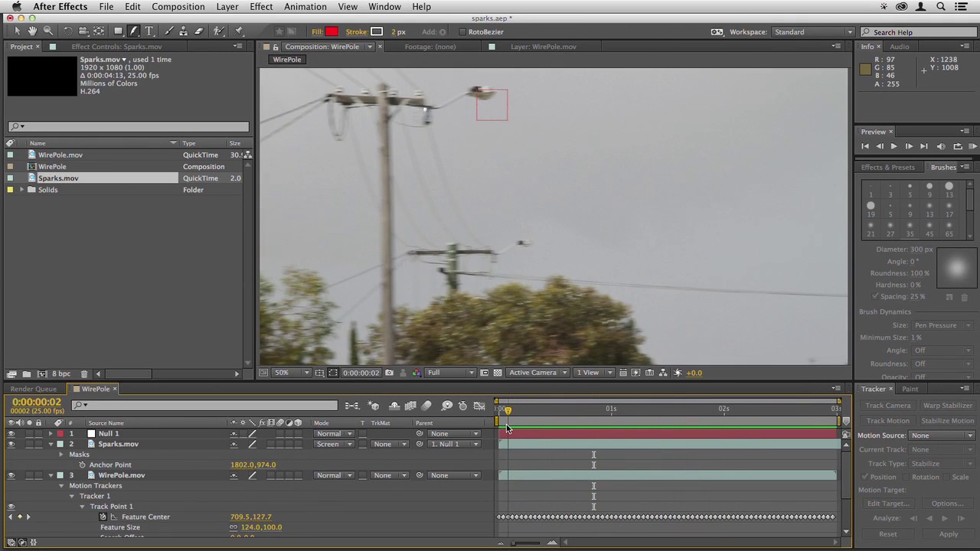The height and width of the screenshot is (551, 980).
Task: Select the Zoom magnifier tool
Action: tap(47, 31)
